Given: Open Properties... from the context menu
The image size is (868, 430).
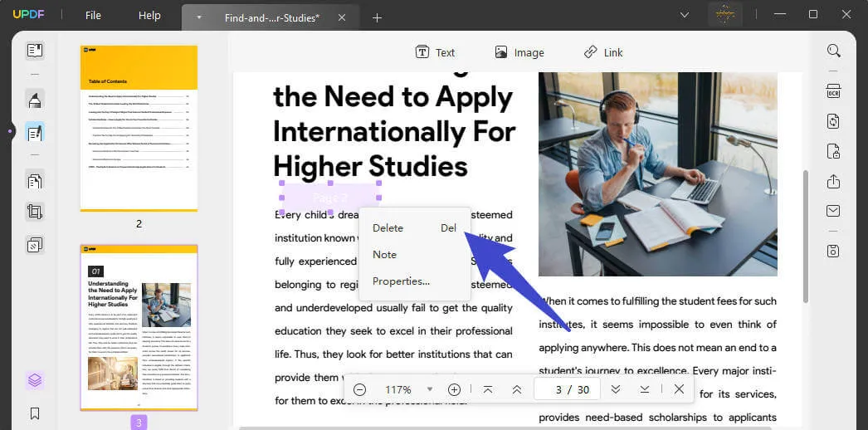Looking at the screenshot, I should tap(401, 281).
